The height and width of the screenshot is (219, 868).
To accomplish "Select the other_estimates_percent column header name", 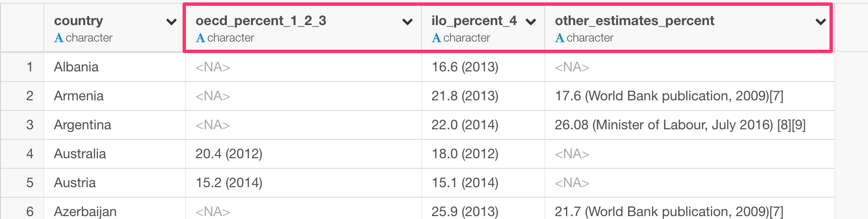I will [634, 21].
